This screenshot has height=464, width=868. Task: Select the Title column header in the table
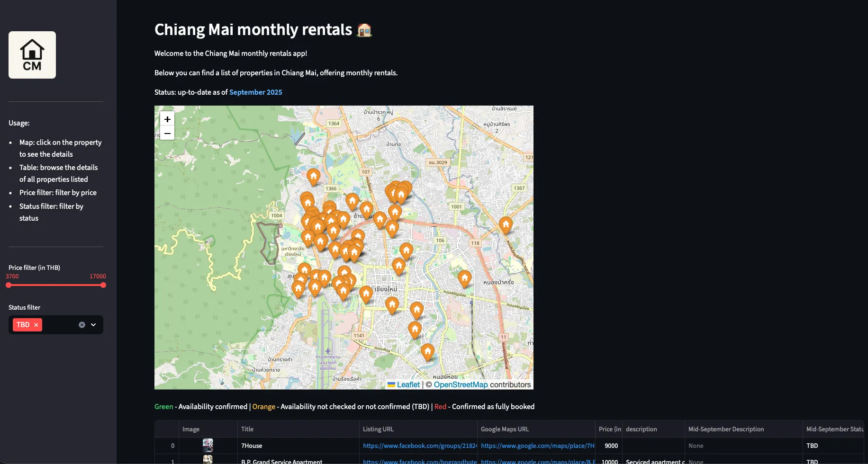click(247, 429)
